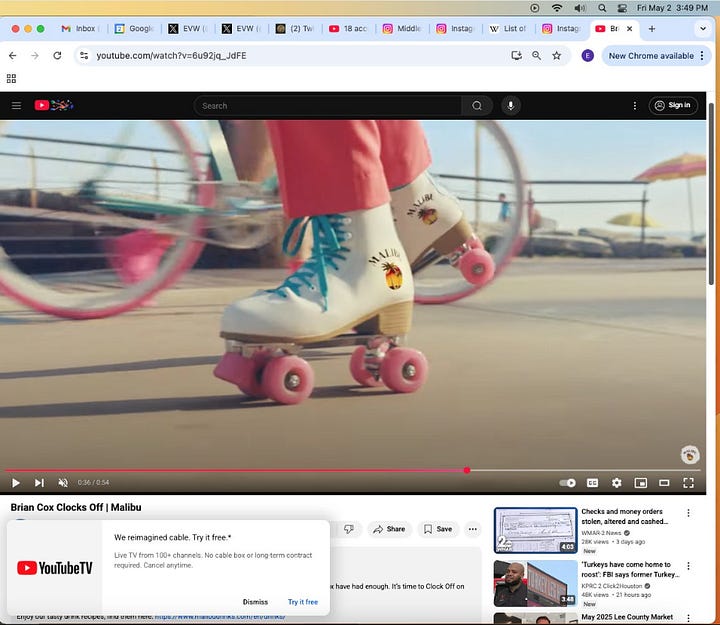Skip to next video

coord(39,483)
